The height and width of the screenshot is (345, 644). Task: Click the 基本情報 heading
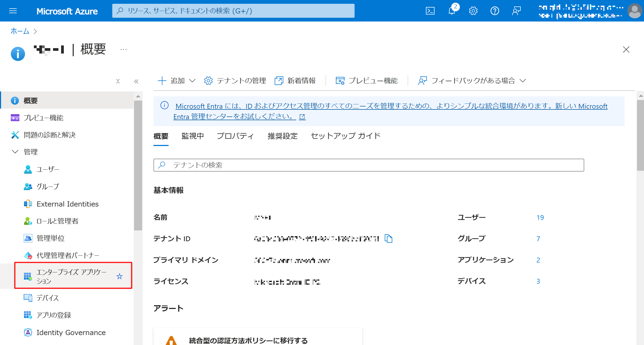click(169, 190)
